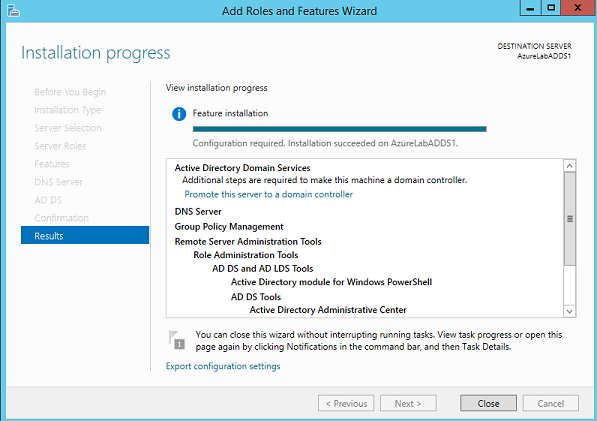The width and height of the screenshot is (597, 421).
Task: Select the Results step in the sidebar
Action: 85,236
